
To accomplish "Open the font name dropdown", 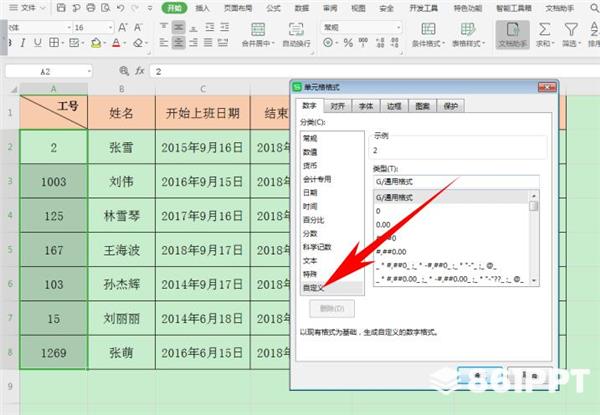I will [69, 28].
